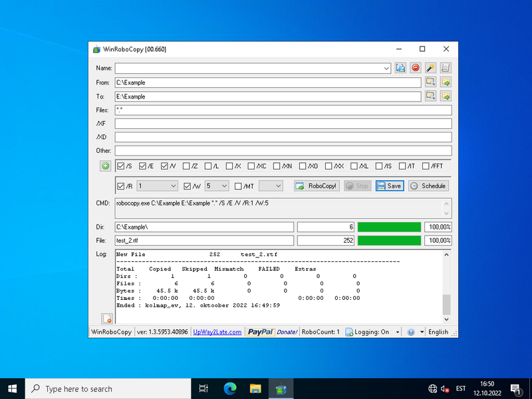Open Windows Start menu
The height and width of the screenshot is (399, 532).
(12, 389)
